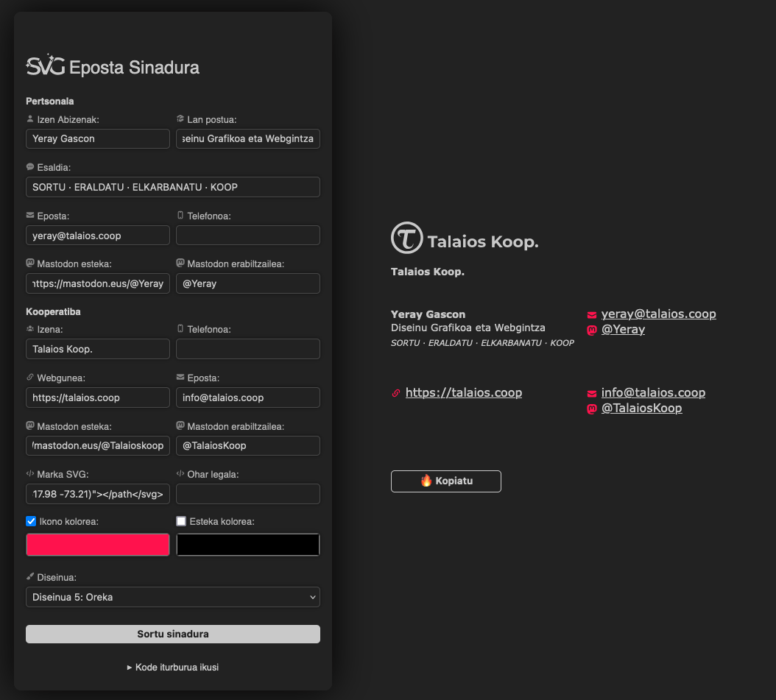Screen dimensions: 776x700
Task: Click Mastodon icon next to @Yeray link
Action: tap(591, 330)
